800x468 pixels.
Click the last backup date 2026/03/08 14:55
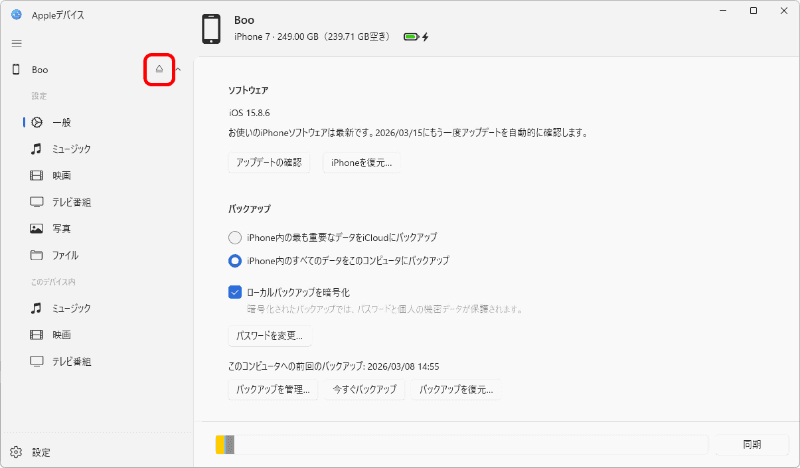(403, 366)
